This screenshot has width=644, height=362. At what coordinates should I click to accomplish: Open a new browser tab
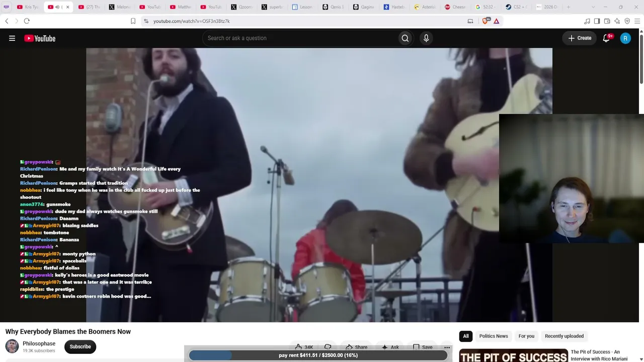tap(569, 7)
